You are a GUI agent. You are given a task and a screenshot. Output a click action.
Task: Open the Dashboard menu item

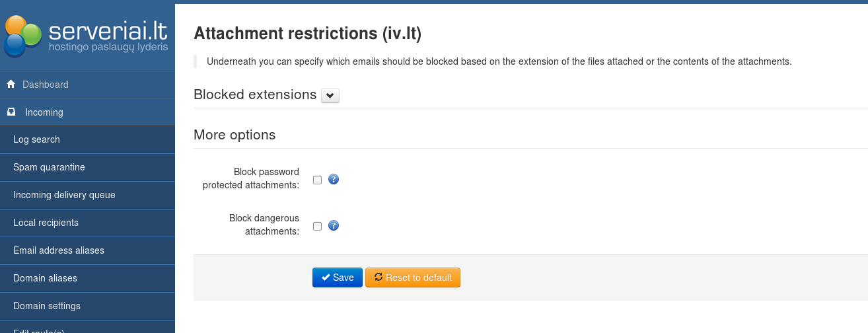point(46,85)
